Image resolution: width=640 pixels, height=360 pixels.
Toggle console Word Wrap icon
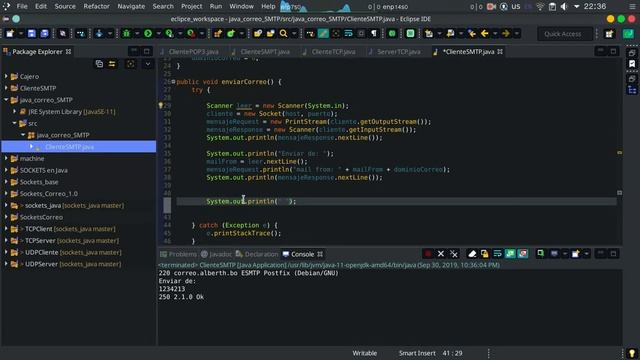tap(497, 254)
